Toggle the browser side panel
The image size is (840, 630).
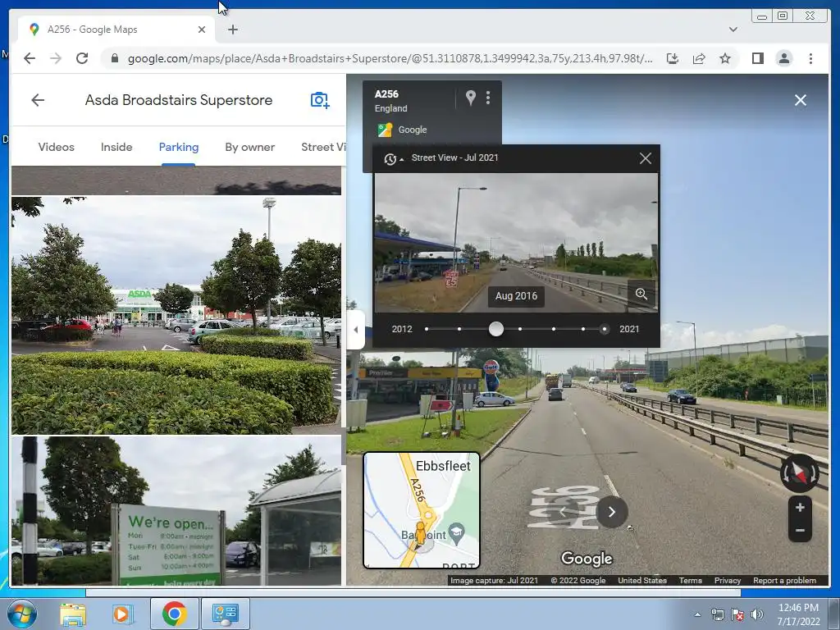click(757, 58)
